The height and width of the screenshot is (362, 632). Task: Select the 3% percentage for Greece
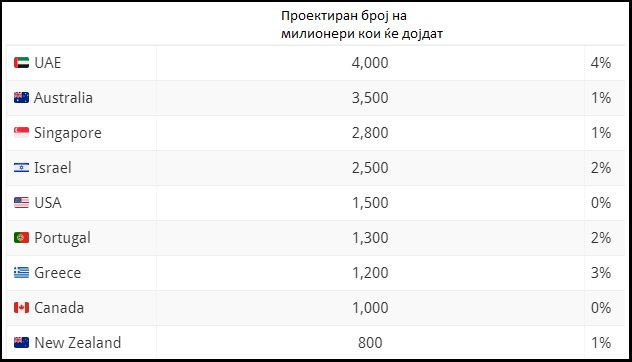pos(601,273)
